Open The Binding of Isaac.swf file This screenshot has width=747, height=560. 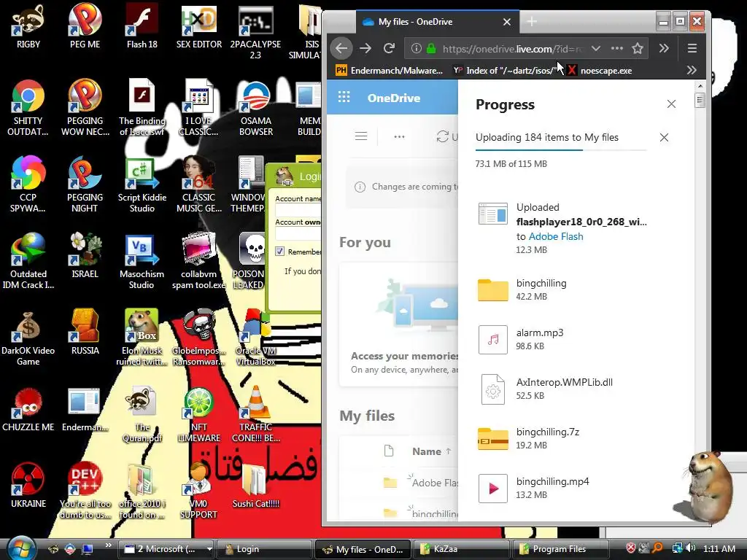(x=142, y=108)
